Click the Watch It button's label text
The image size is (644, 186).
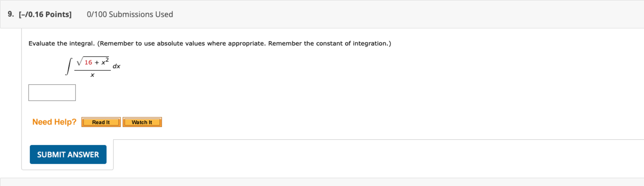click(x=142, y=122)
